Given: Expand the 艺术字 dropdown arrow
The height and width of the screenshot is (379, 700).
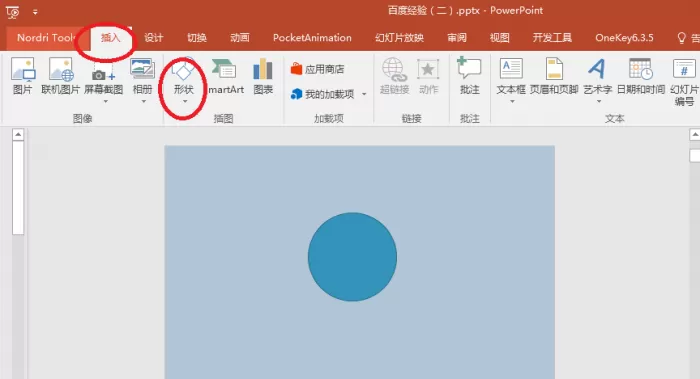Looking at the screenshot, I should tap(599, 102).
